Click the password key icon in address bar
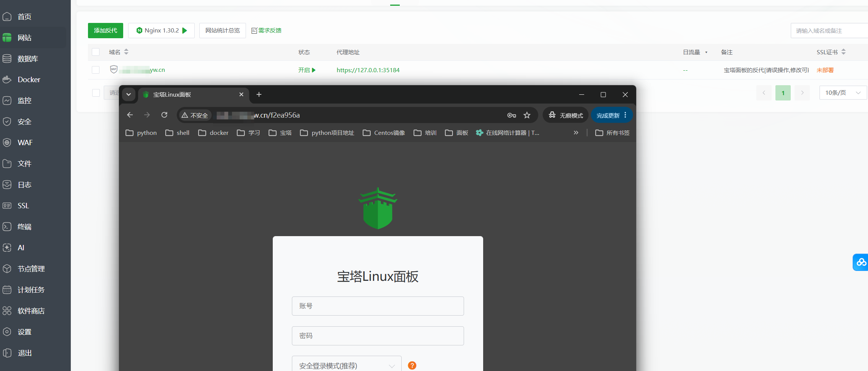The image size is (868, 371). pos(511,115)
